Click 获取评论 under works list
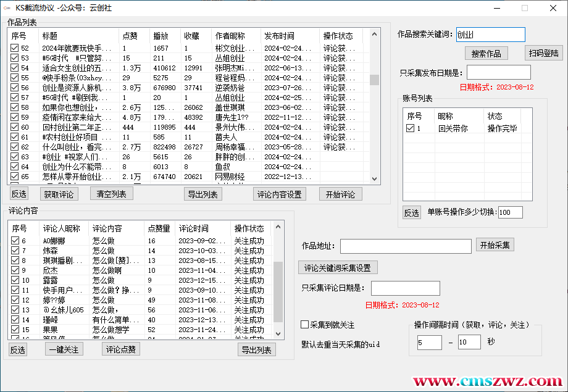This screenshot has height=392, width=568. (x=61, y=194)
